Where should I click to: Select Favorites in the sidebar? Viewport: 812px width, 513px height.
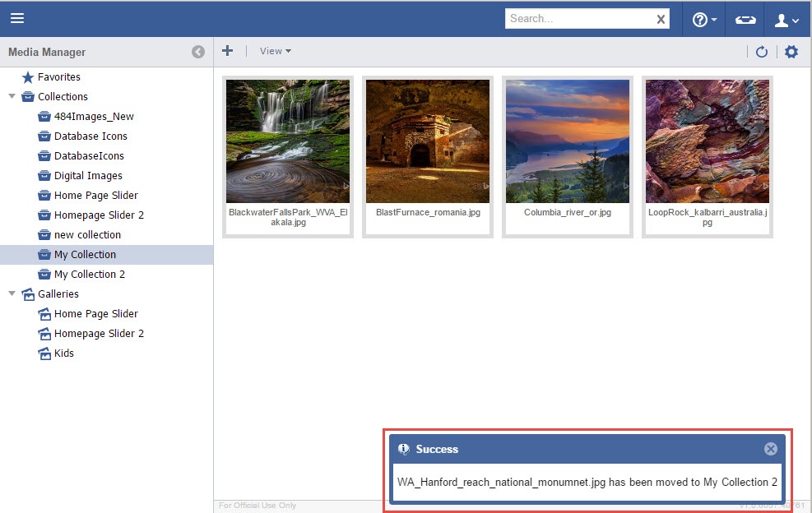pyautogui.click(x=58, y=76)
